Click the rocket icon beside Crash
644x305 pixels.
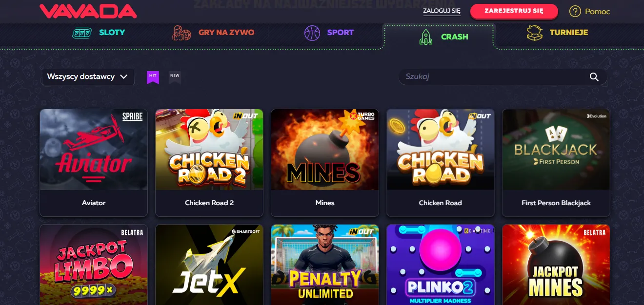426,37
